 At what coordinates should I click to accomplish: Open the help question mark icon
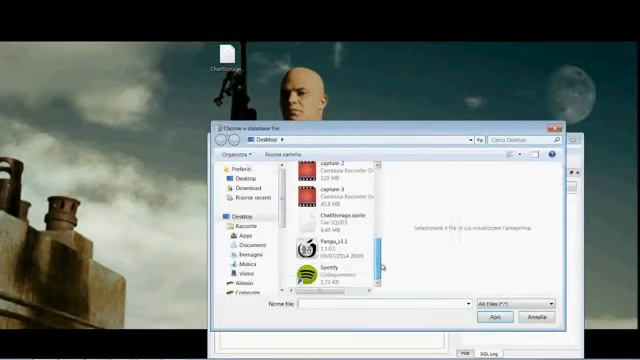552,154
